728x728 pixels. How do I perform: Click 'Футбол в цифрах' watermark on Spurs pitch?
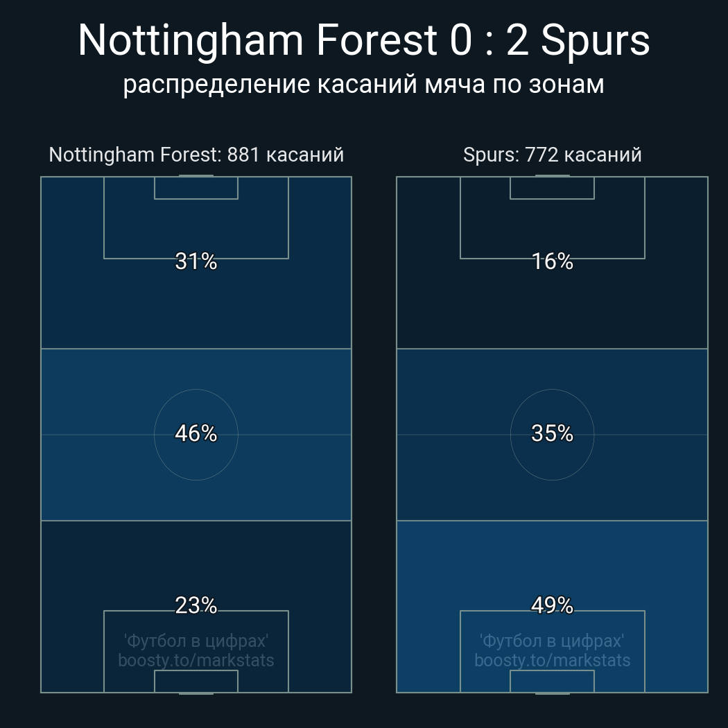point(552,641)
